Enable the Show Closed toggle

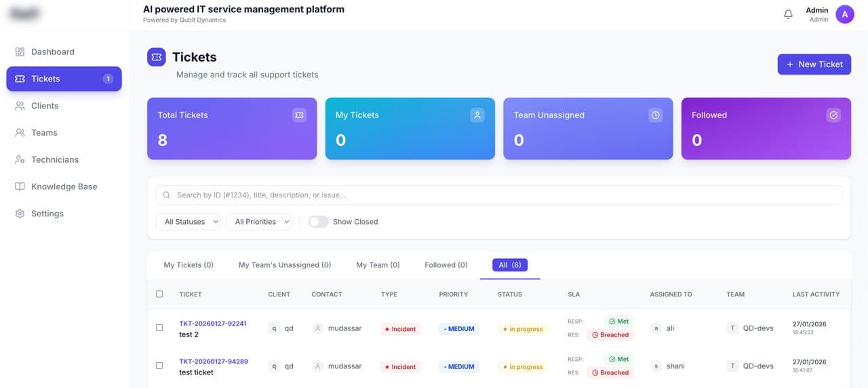tap(318, 222)
